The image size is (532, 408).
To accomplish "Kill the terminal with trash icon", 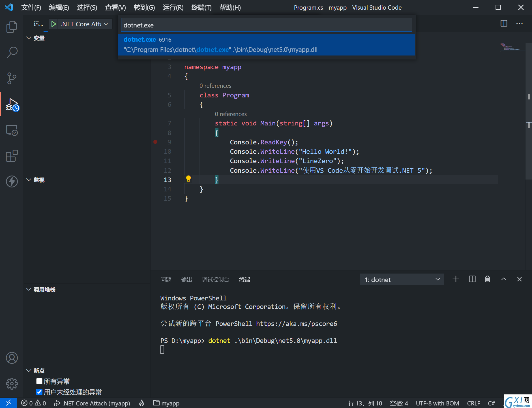I will click(487, 279).
